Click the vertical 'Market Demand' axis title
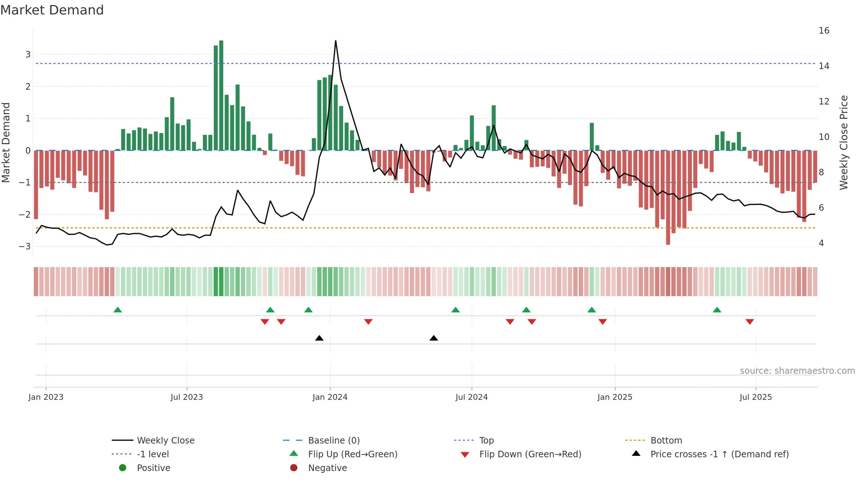Screen dimensions: 868x488 click(x=6, y=142)
